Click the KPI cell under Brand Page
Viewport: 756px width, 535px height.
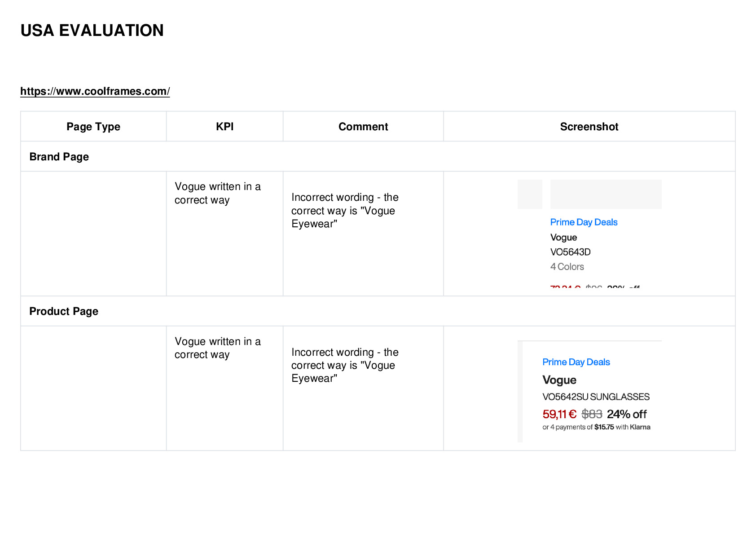coord(225,234)
